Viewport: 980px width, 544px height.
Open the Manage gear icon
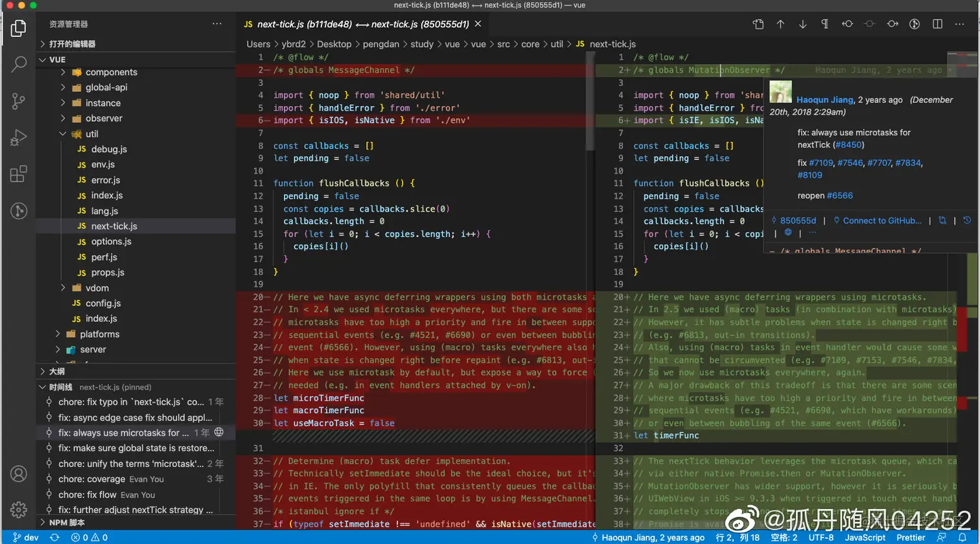19,510
